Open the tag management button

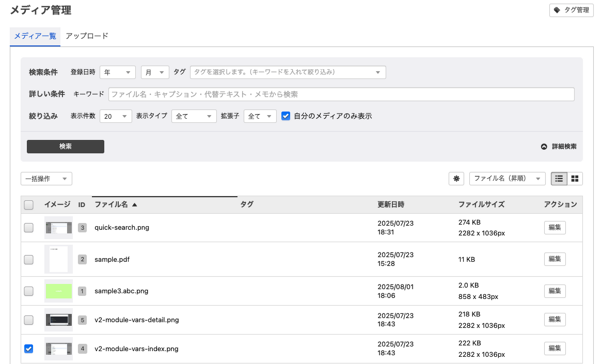571,10
